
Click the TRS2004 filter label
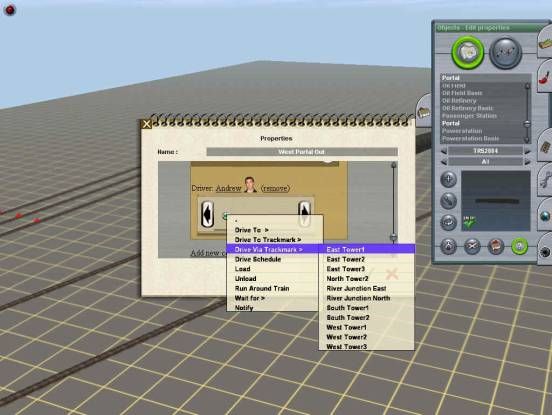(x=485, y=151)
